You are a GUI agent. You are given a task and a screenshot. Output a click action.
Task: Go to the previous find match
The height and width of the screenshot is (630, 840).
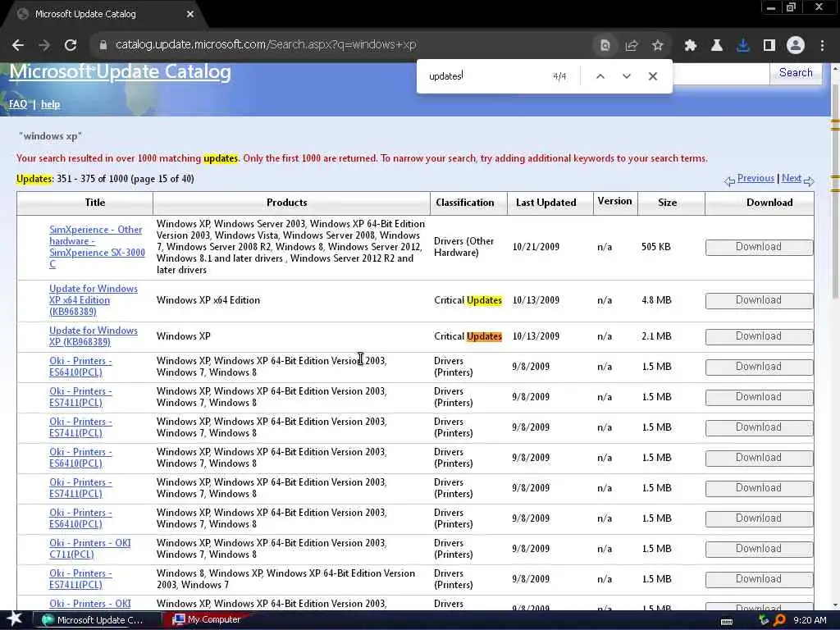click(600, 76)
